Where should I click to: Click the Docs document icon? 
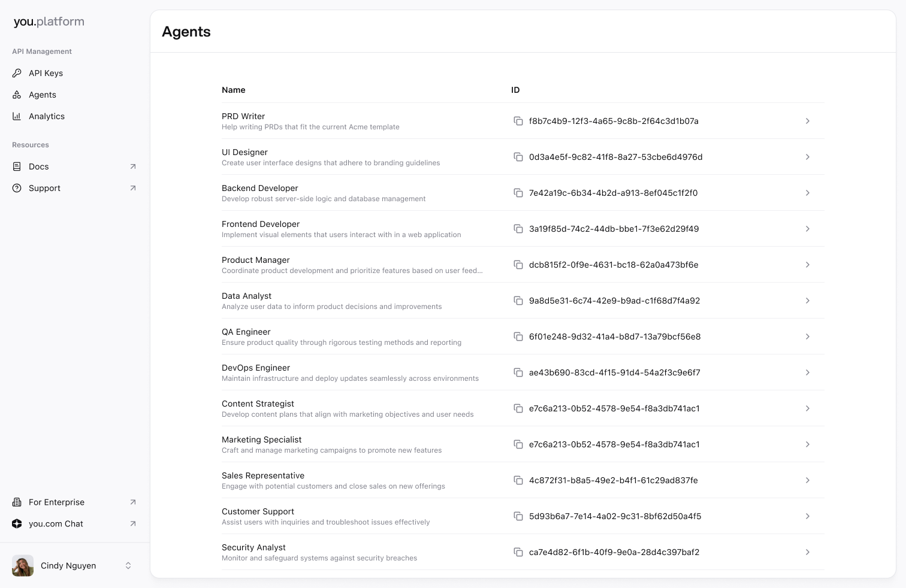[x=17, y=166]
